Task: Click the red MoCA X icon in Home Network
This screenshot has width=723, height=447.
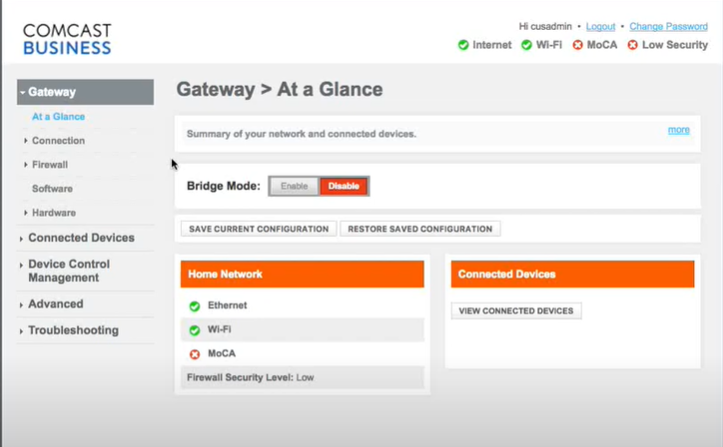Action: (195, 354)
